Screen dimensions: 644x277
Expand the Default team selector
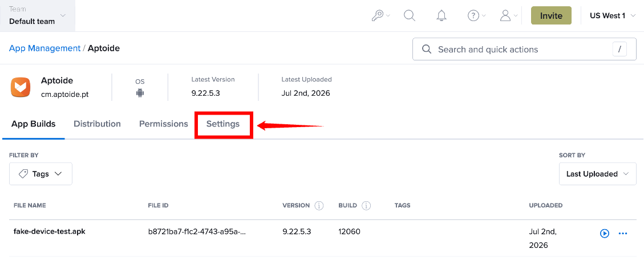(38, 15)
